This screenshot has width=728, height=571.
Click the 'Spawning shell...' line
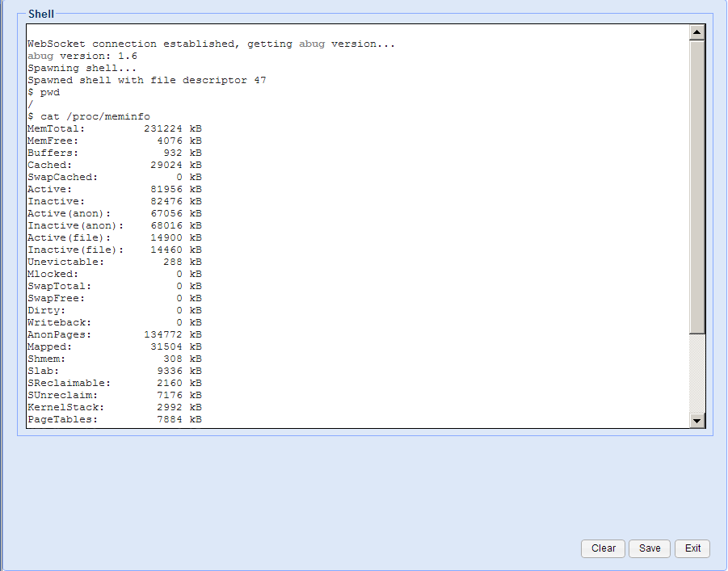(82, 68)
